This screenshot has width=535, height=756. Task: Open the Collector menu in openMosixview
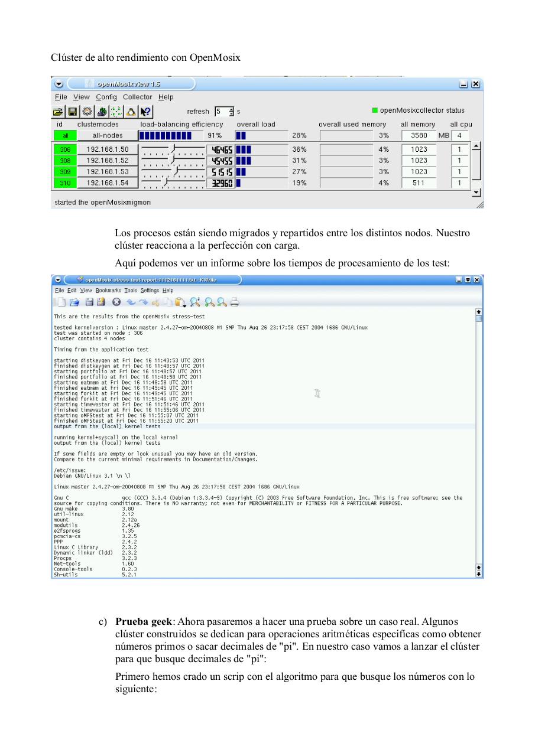[137, 97]
